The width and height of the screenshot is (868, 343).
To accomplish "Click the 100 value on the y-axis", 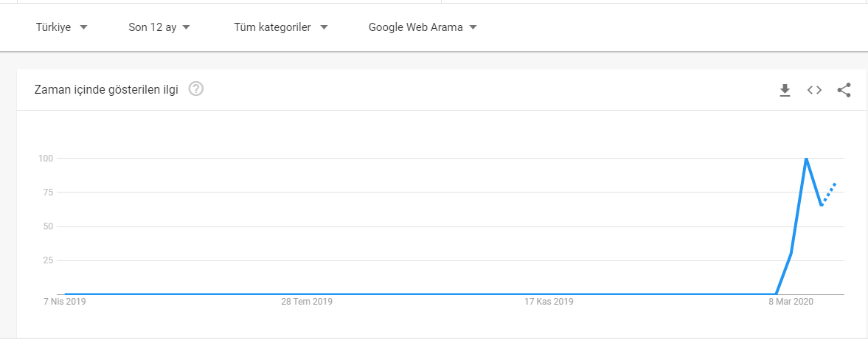I will tap(46, 159).
